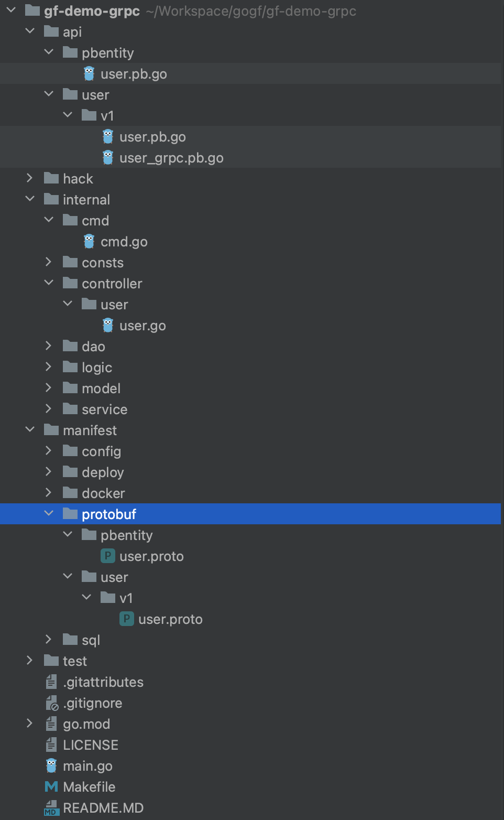Collapse the internal folder chevron
504x820 pixels.
(30, 199)
